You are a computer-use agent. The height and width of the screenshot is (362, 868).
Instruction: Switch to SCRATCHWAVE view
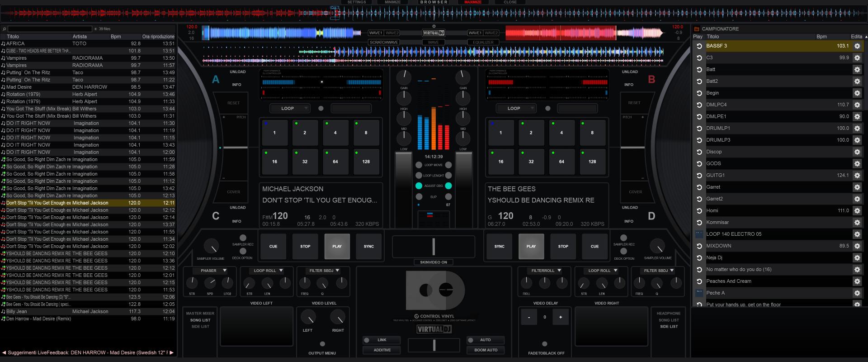[x=384, y=43]
